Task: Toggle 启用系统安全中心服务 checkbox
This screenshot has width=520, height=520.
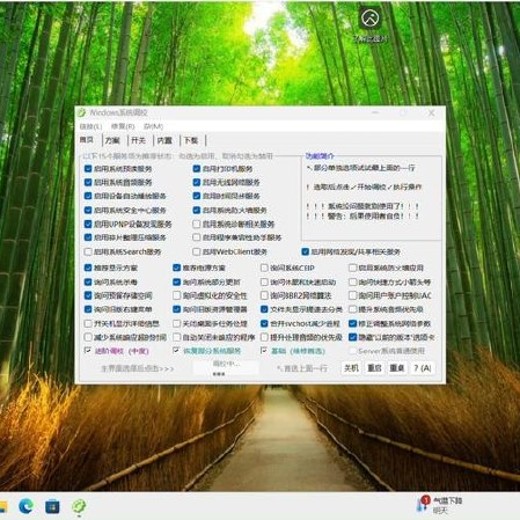Action: [x=88, y=210]
